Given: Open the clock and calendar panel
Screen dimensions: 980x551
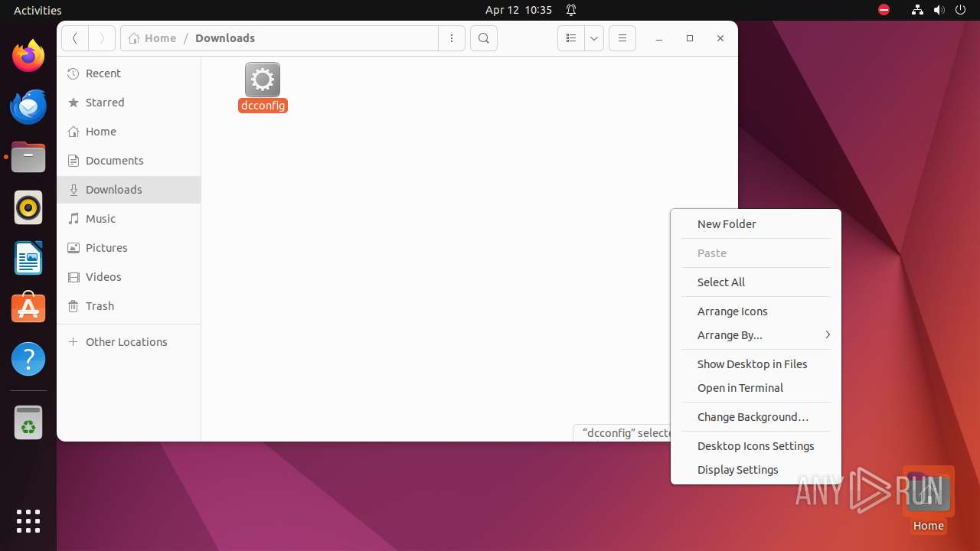Looking at the screenshot, I should [518, 10].
